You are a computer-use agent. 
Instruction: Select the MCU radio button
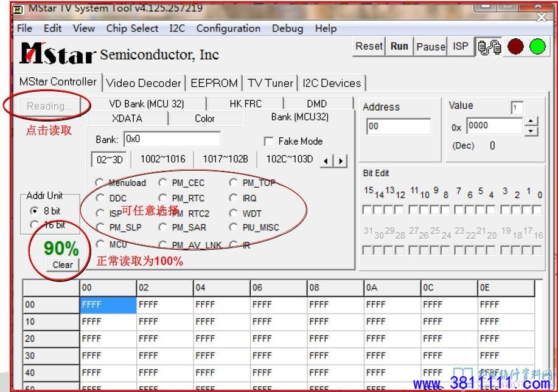(100, 244)
